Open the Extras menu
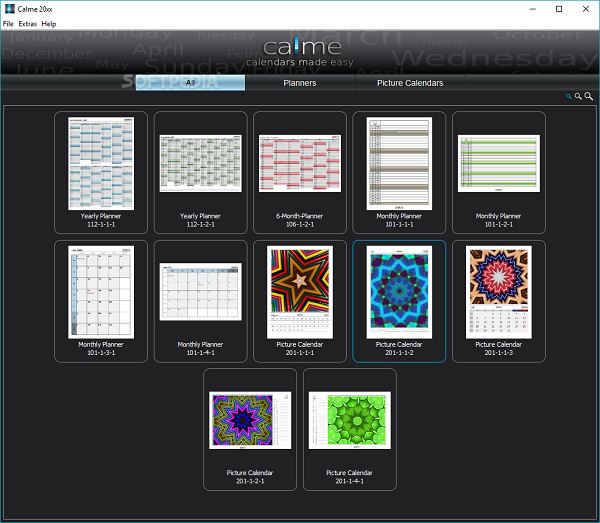 point(27,23)
